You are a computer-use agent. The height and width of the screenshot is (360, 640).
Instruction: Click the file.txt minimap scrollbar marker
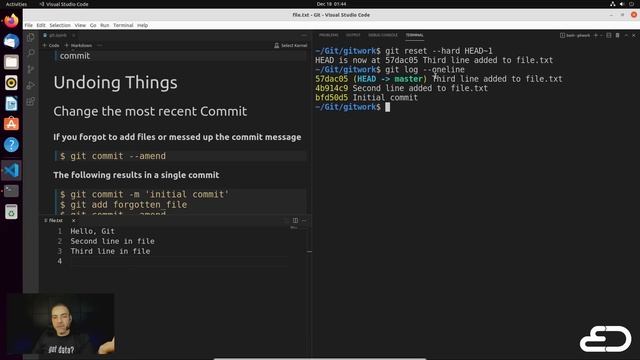(309, 251)
